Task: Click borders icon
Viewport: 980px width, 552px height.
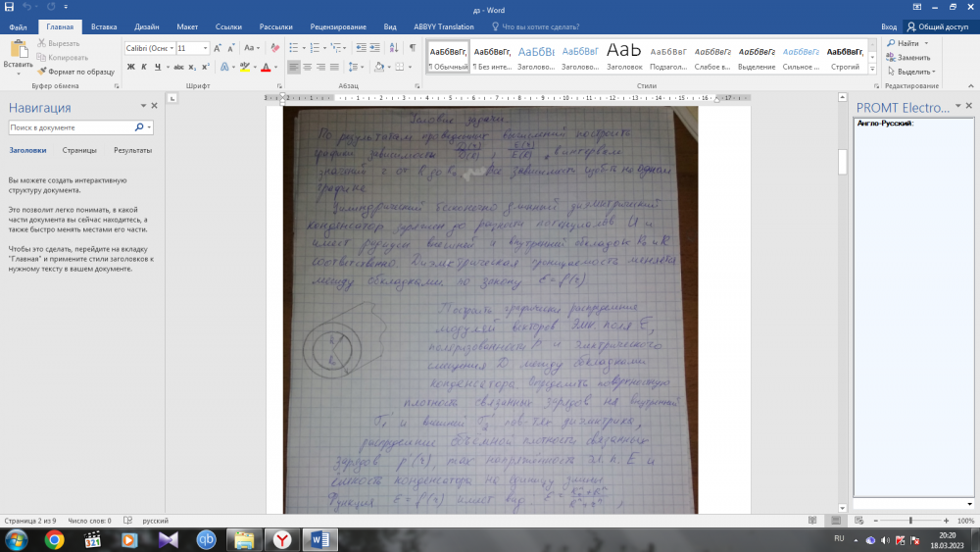Action: tap(400, 67)
